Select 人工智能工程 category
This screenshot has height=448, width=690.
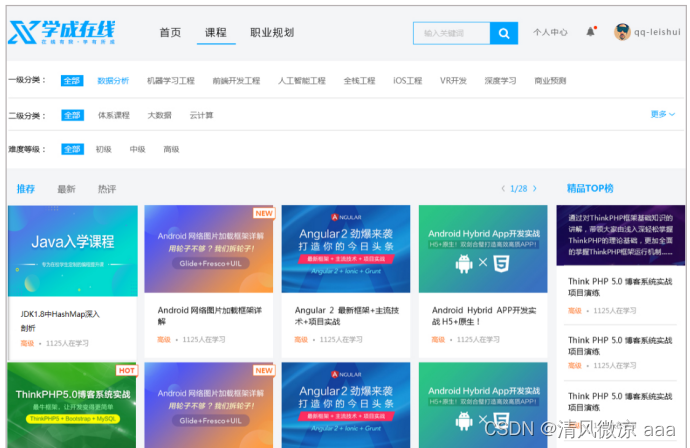pyautogui.click(x=302, y=81)
